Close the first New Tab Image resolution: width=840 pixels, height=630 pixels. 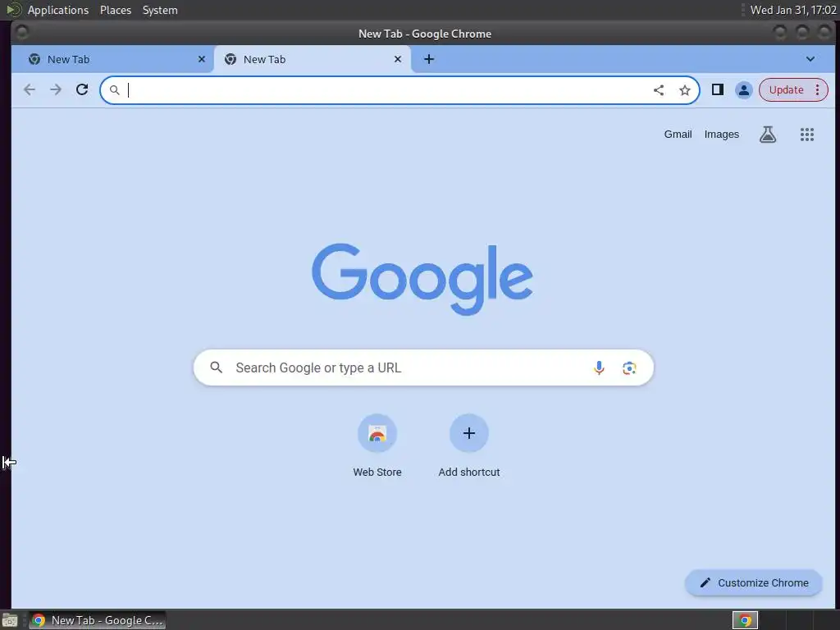[202, 59]
